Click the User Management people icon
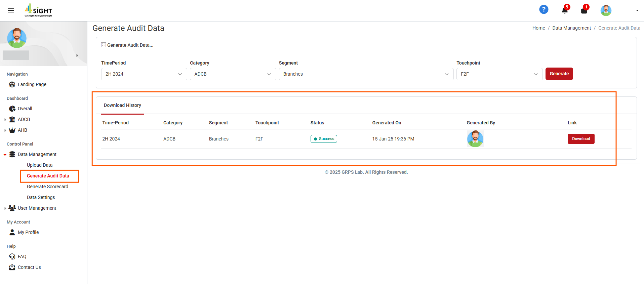644x284 pixels. click(12, 208)
